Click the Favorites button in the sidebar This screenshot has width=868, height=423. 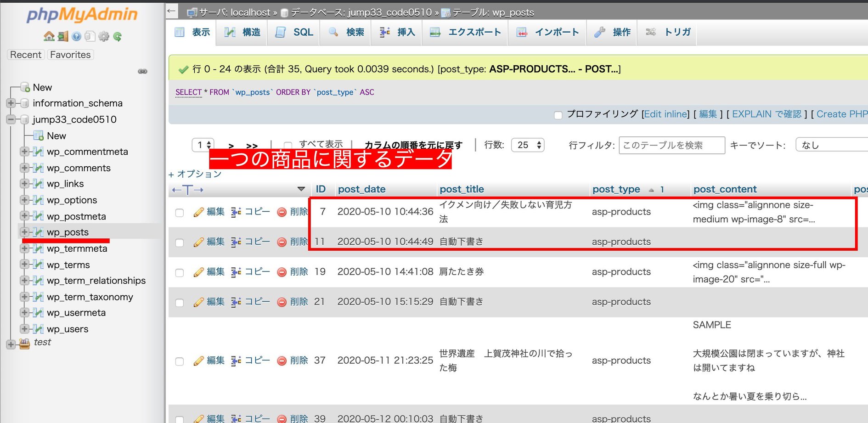pyautogui.click(x=70, y=55)
